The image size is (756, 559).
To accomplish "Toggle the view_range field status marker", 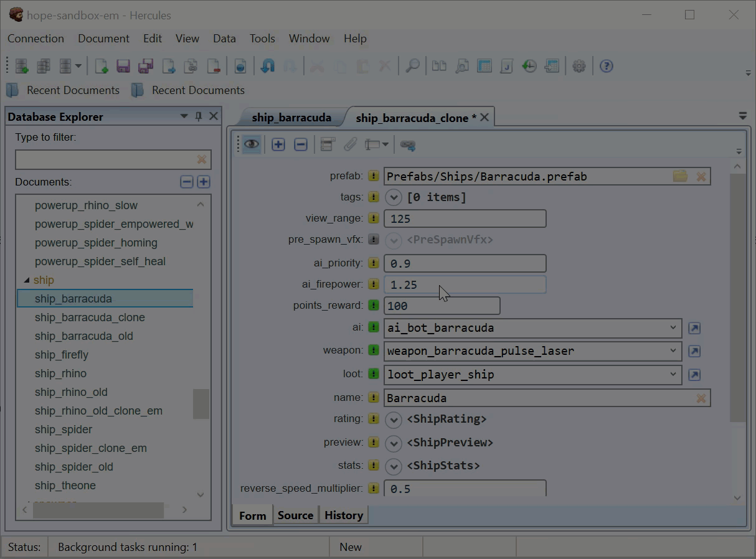I will point(374,218).
